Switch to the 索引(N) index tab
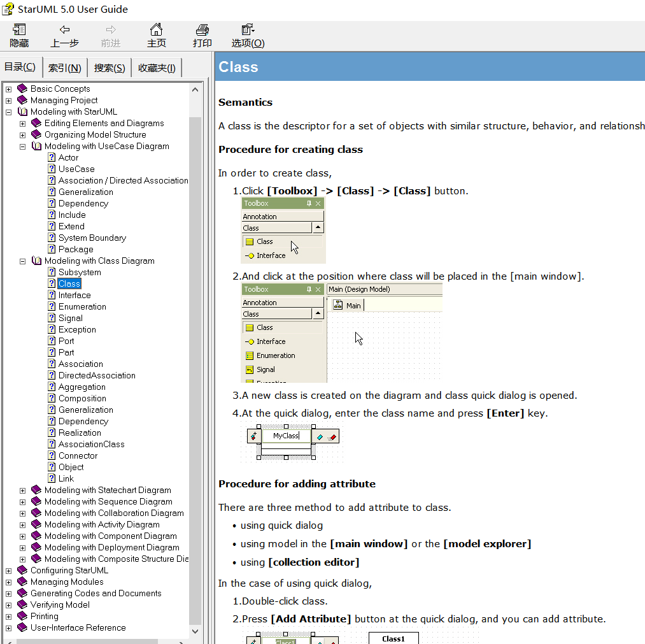The image size is (645, 644). click(x=64, y=68)
